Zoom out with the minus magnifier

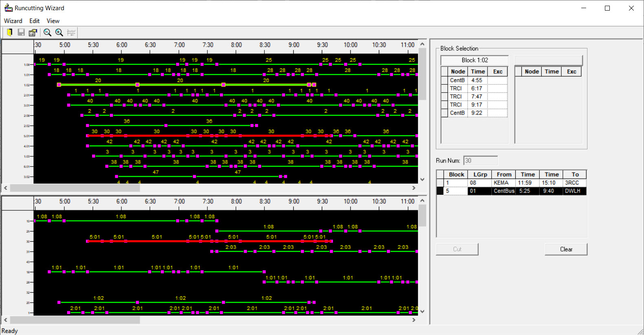tap(47, 33)
